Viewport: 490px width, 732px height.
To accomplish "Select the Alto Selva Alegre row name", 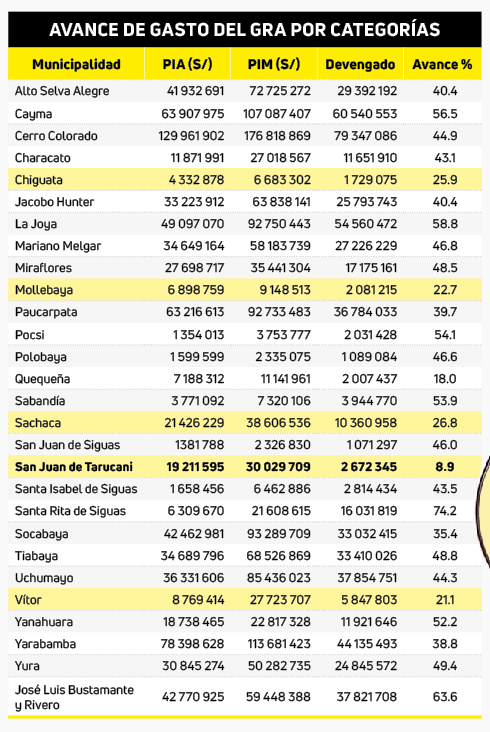I will point(62,91).
